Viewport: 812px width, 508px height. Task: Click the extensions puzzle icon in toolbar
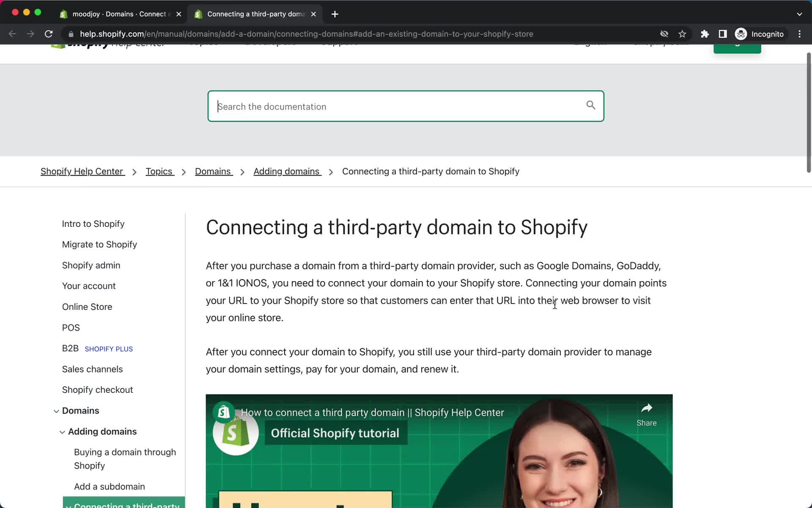point(705,33)
